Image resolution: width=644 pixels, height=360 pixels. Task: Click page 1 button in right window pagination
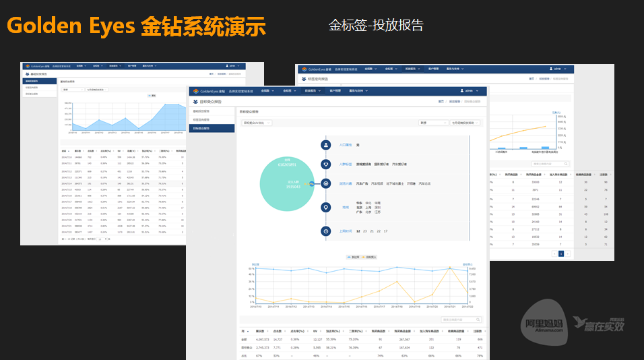(x=561, y=254)
